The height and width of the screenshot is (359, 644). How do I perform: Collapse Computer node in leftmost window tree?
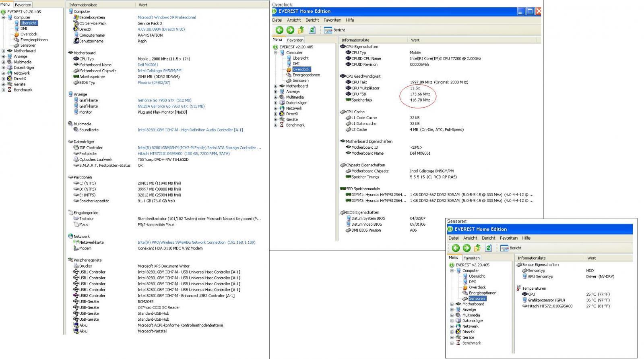click(3, 18)
